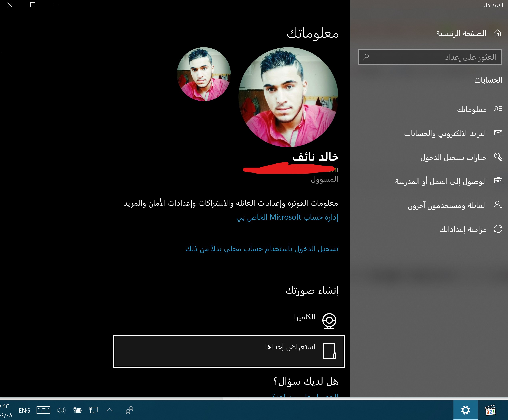Click the volume speaker icon in the taskbar
Image resolution: width=508 pixels, height=420 pixels.
(x=61, y=410)
